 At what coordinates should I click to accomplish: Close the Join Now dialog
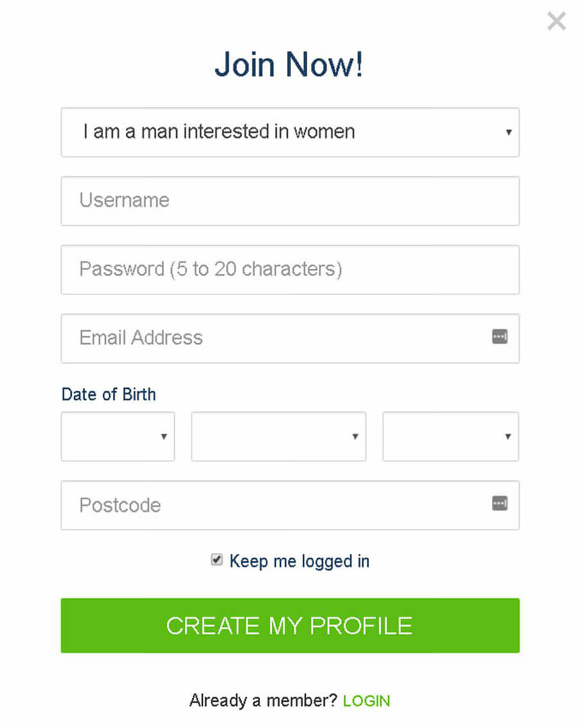[x=556, y=21]
